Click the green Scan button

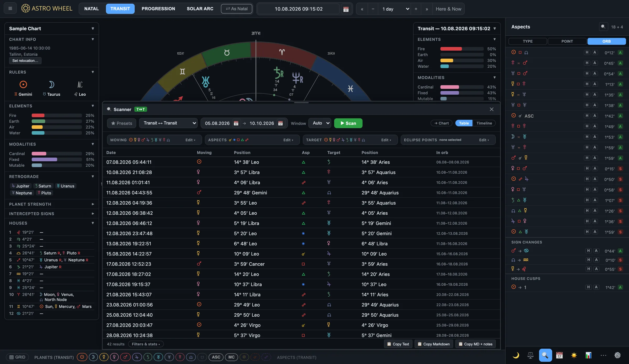tap(348, 123)
